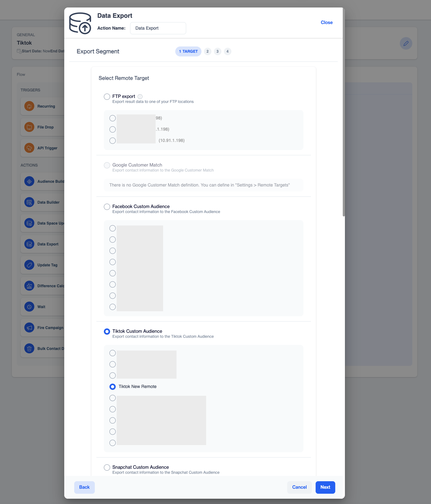Select the FTP export radio button
Screen dimensions: 431x504
[107, 97]
